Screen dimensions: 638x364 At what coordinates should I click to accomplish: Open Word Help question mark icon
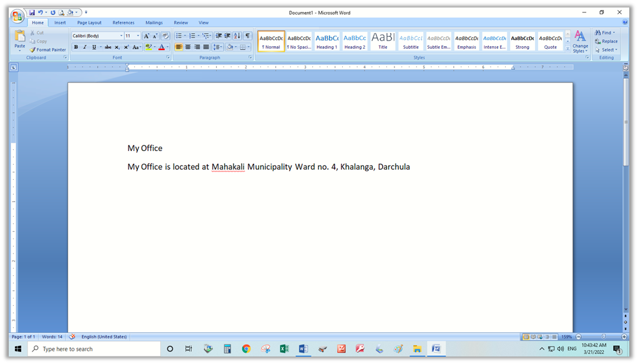pyautogui.click(x=625, y=22)
